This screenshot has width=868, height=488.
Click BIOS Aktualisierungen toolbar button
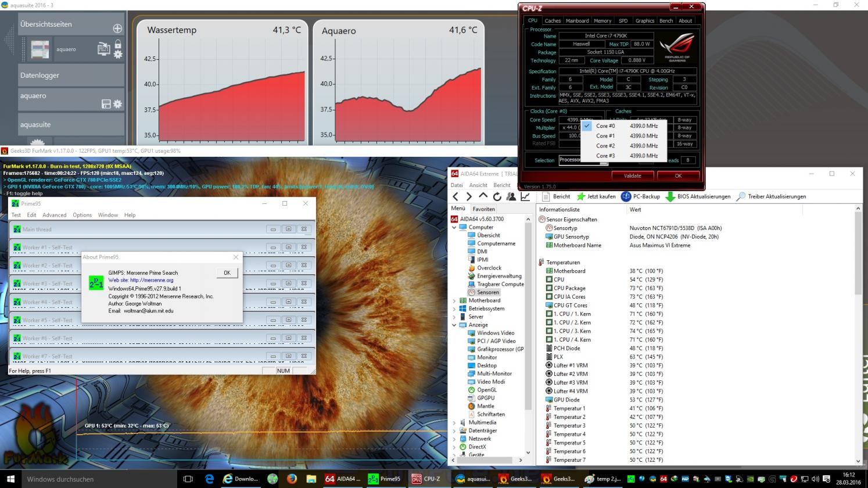point(698,196)
